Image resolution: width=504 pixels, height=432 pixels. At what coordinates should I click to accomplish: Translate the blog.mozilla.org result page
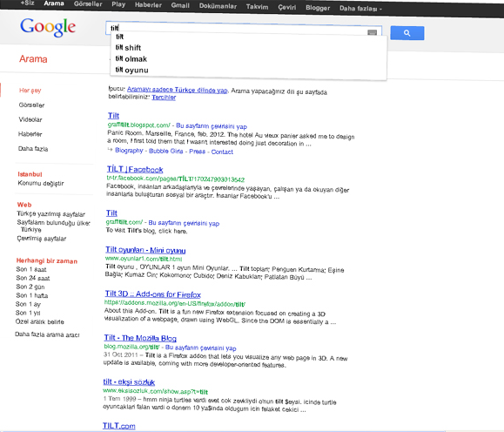200,348
